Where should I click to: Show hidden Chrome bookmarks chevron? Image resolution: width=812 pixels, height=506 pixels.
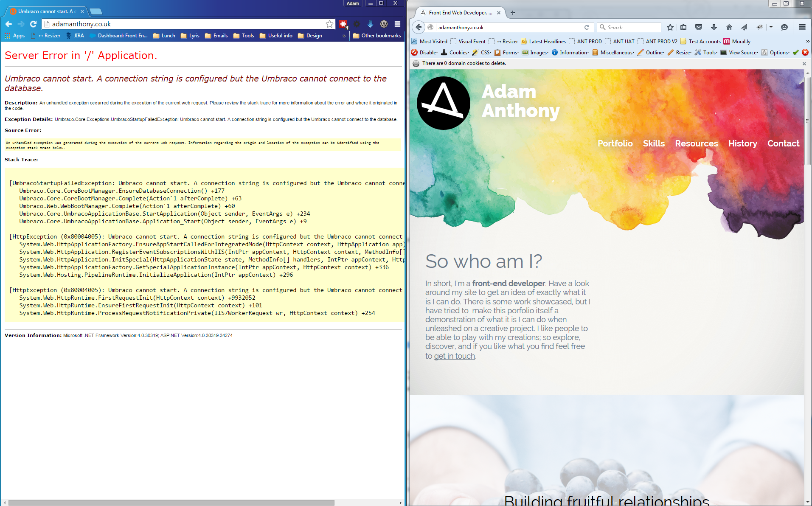(x=344, y=36)
